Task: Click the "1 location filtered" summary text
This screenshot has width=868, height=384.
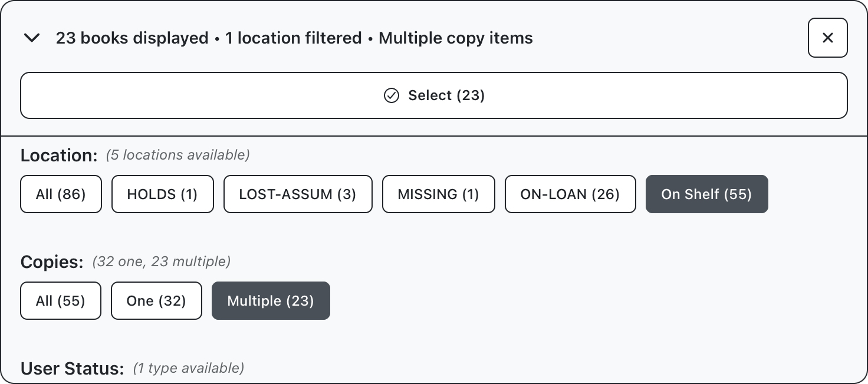Action: click(x=293, y=38)
